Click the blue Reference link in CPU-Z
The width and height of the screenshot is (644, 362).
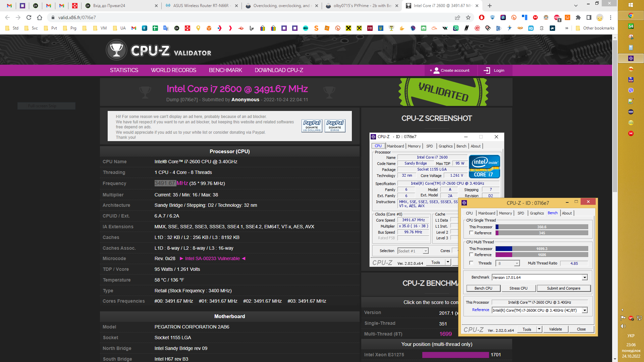pos(480,310)
